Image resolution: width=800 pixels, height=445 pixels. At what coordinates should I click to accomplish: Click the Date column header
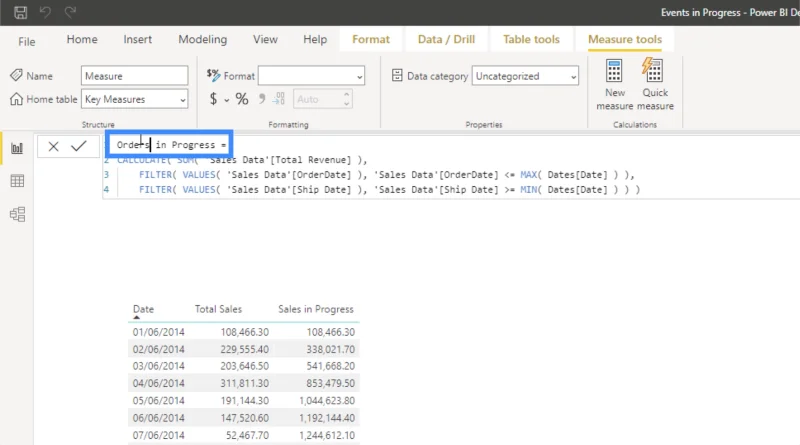point(143,309)
